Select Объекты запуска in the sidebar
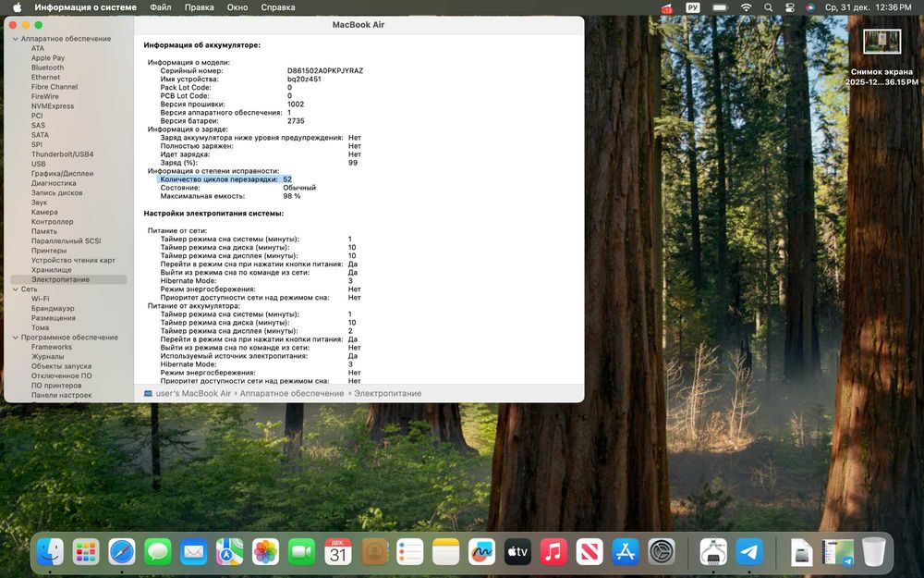This screenshot has width=924, height=578. click(61, 366)
